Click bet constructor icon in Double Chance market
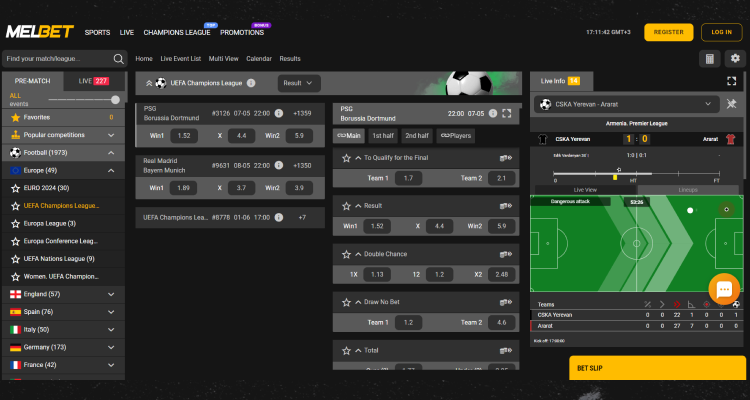 (x=506, y=254)
